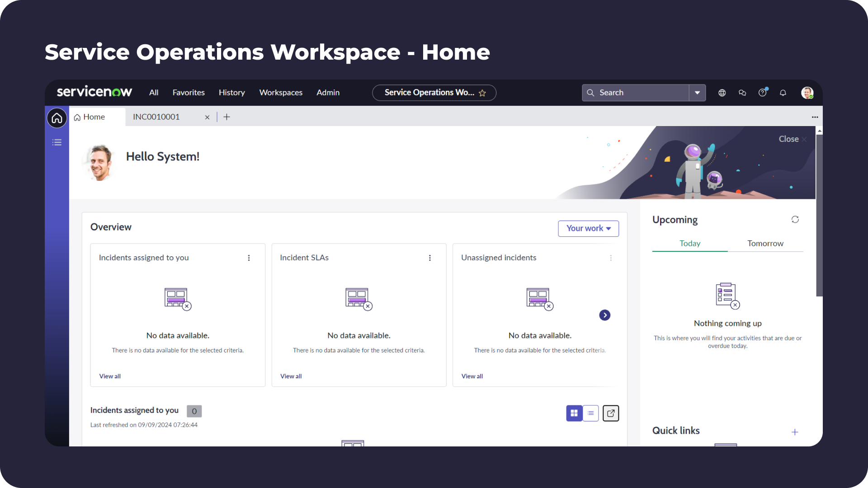Click the Search input field
Viewport: 868px width, 488px height.
click(641, 92)
